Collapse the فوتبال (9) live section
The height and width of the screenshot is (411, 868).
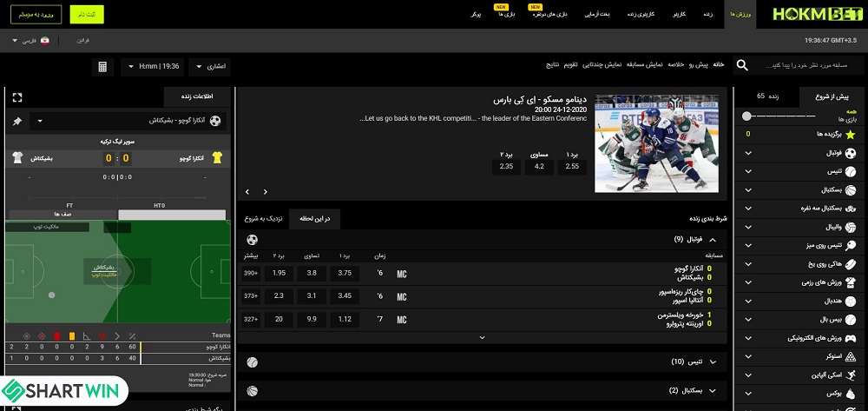pos(713,240)
